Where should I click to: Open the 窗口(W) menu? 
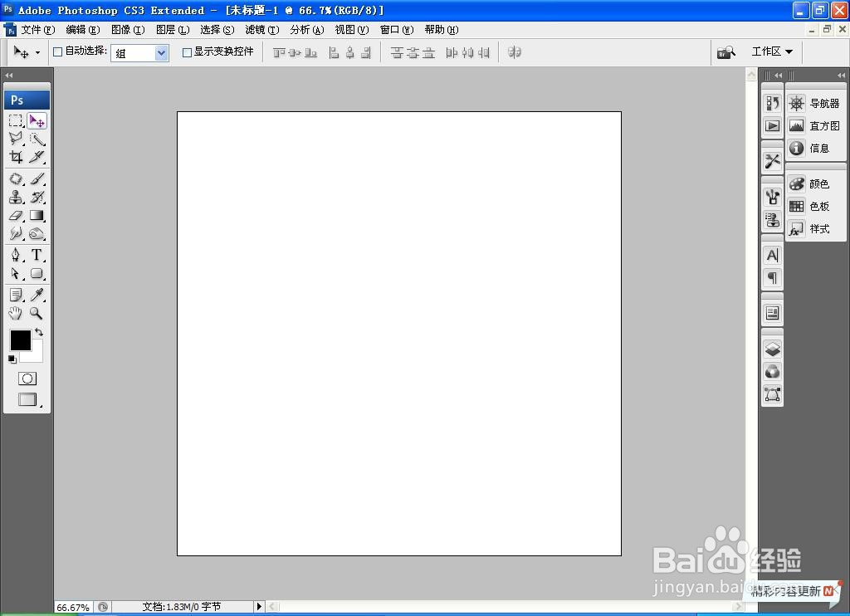pos(397,30)
